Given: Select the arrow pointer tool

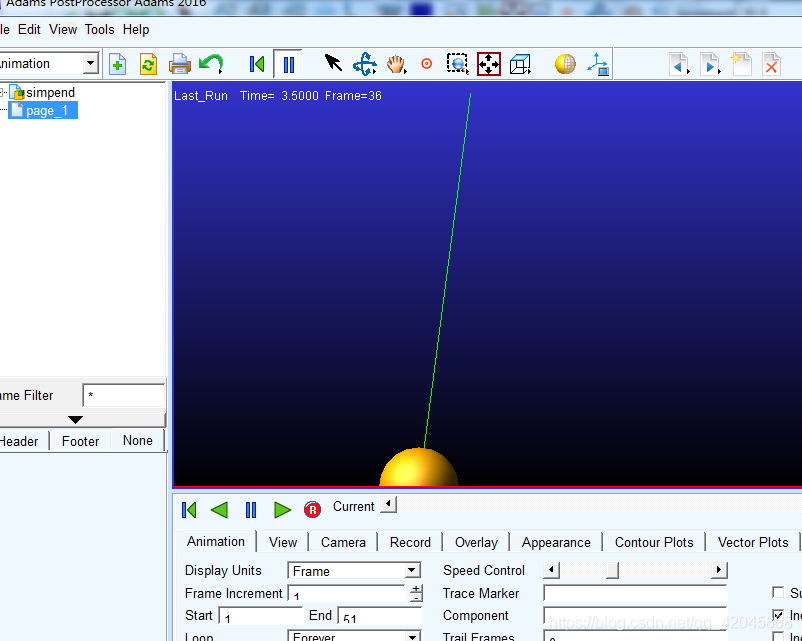Looking at the screenshot, I should coord(333,64).
